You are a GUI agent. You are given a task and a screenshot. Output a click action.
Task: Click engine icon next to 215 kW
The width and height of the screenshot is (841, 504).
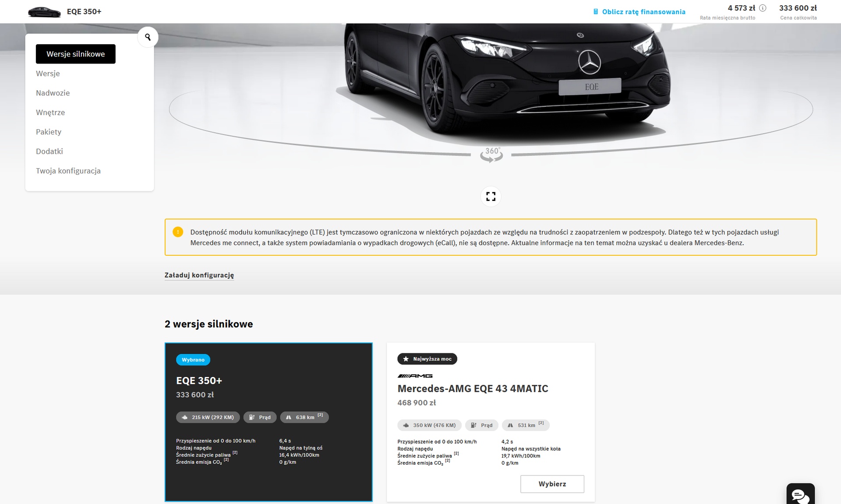pos(185,417)
